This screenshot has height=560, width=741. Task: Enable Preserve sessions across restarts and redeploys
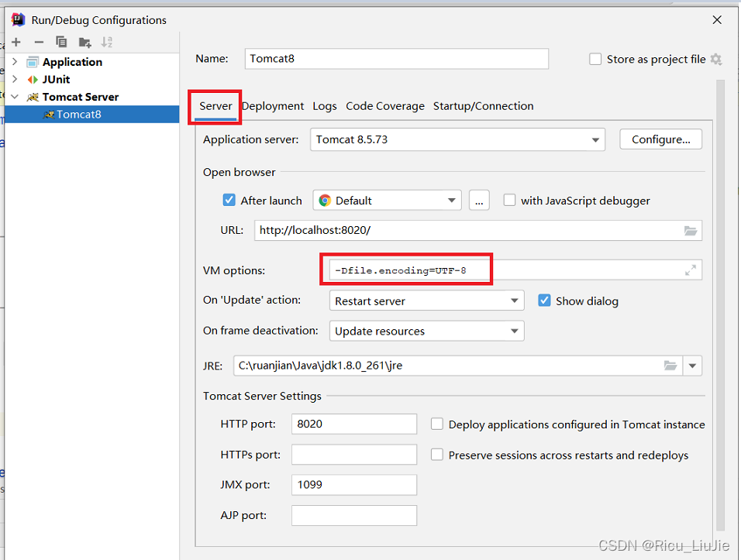pyautogui.click(x=437, y=455)
